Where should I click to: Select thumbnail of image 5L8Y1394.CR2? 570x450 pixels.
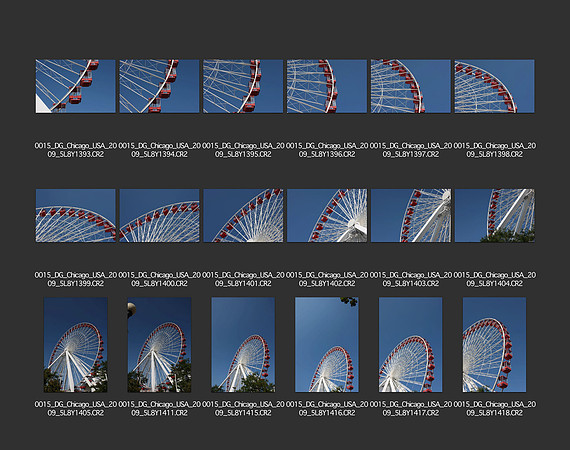[x=159, y=86]
